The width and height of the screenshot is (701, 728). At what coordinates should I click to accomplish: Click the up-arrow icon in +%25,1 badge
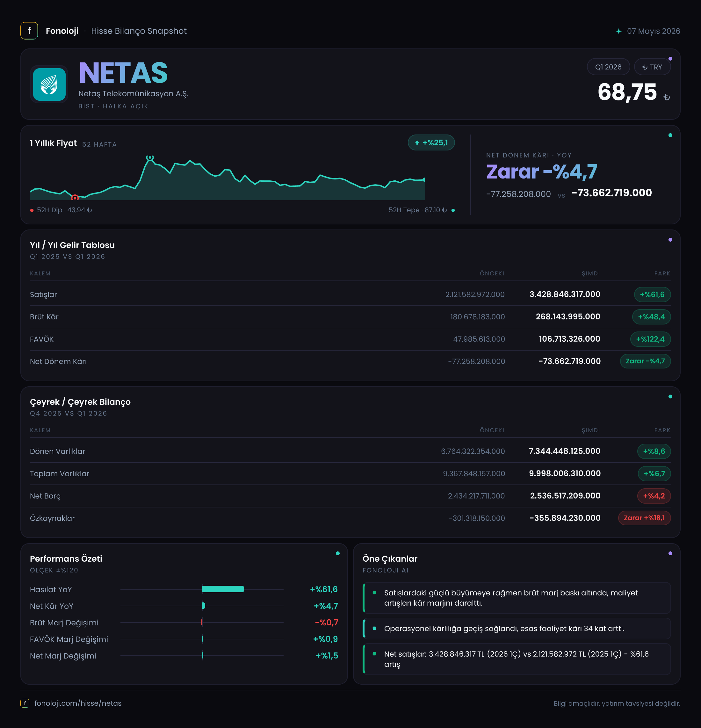[417, 142]
